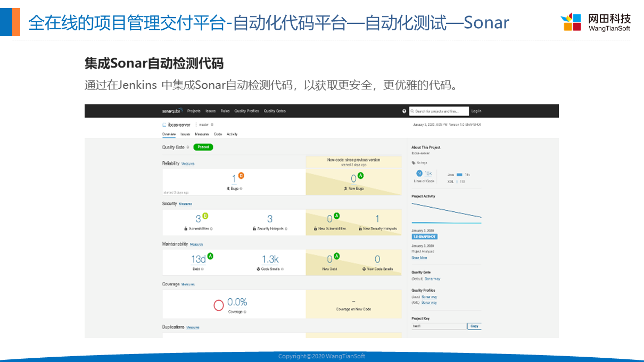This screenshot has height=362, width=644.
Task: Click the blue Java language bar
Action: [x=459, y=175]
